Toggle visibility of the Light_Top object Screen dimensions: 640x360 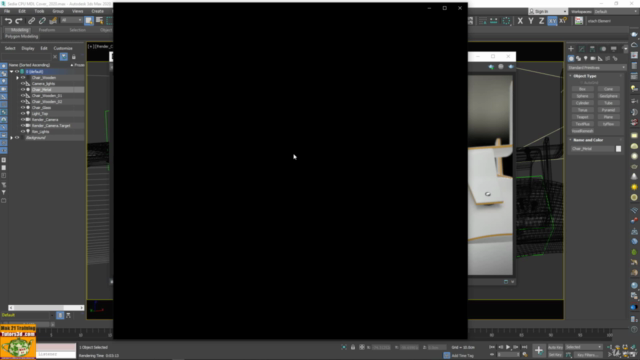pos(23,113)
